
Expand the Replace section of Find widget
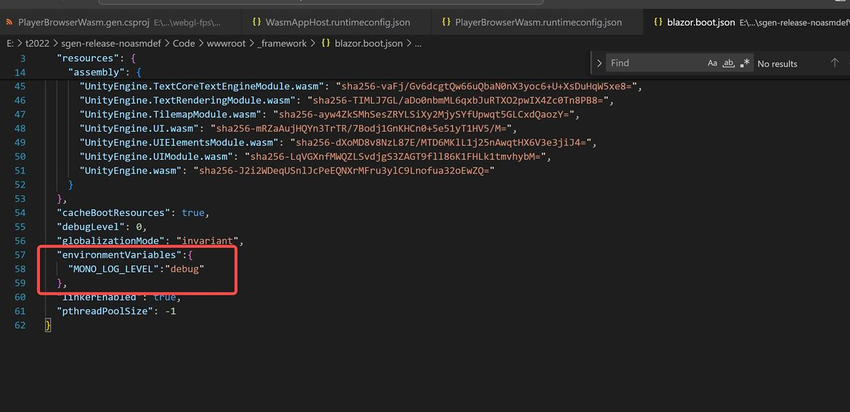coord(599,63)
